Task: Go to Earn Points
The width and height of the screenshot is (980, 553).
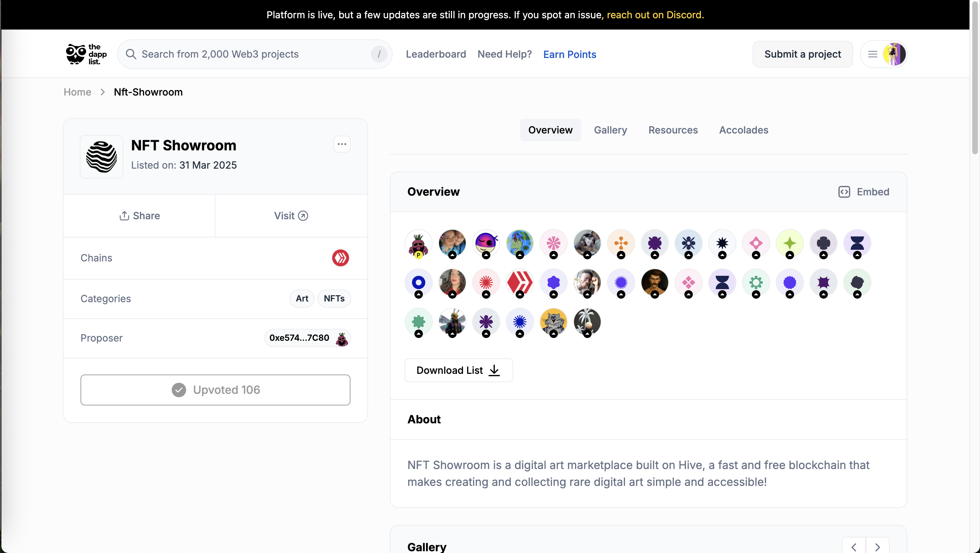Action: click(x=569, y=54)
